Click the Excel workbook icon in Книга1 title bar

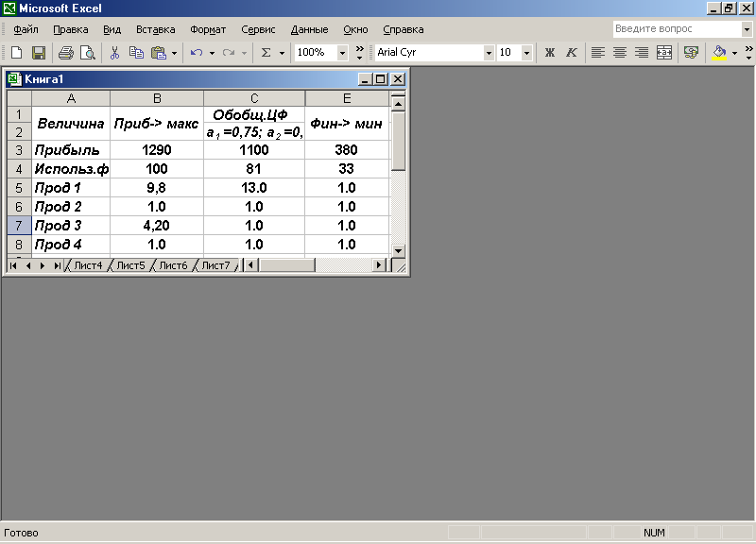tap(14, 79)
